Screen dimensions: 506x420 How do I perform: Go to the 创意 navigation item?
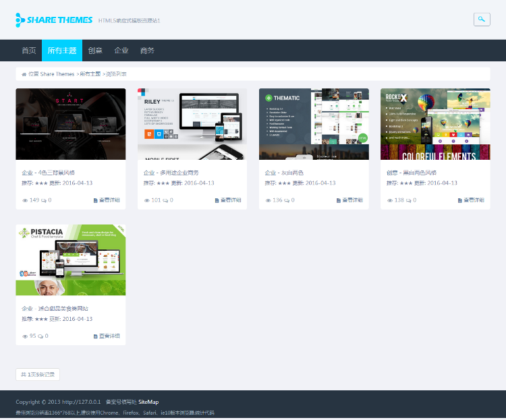pyautogui.click(x=95, y=51)
